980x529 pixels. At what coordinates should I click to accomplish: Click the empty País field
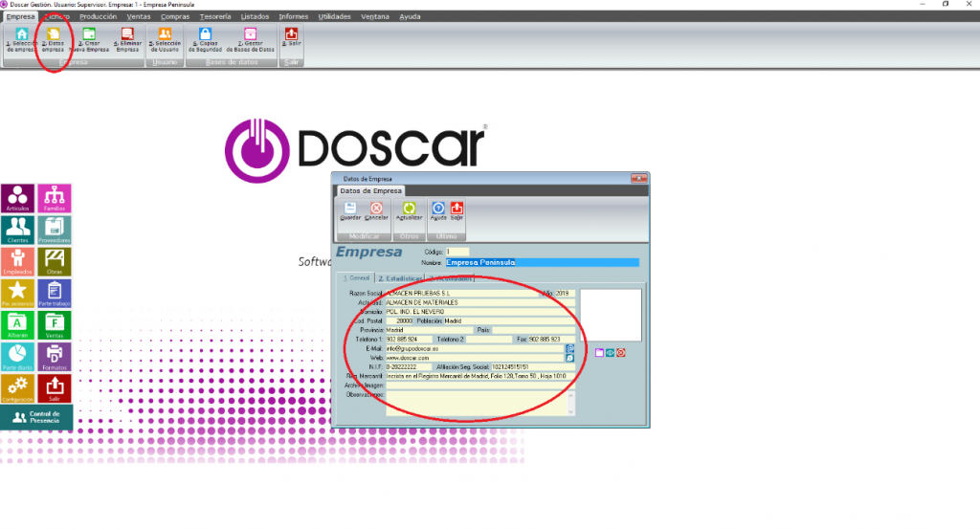coord(534,330)
